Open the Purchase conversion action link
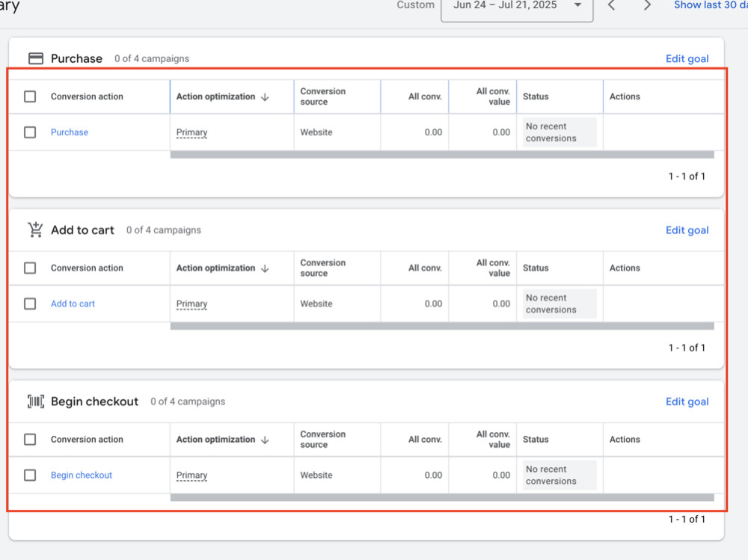The width and height of the screenshot is (748, 560). 70,132
